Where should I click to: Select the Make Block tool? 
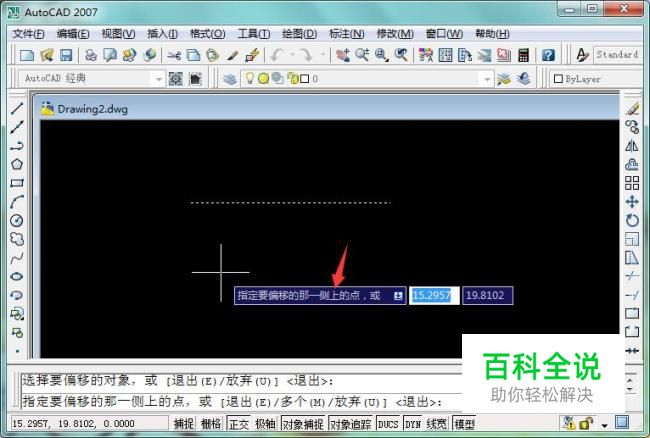tap(17, 332)
